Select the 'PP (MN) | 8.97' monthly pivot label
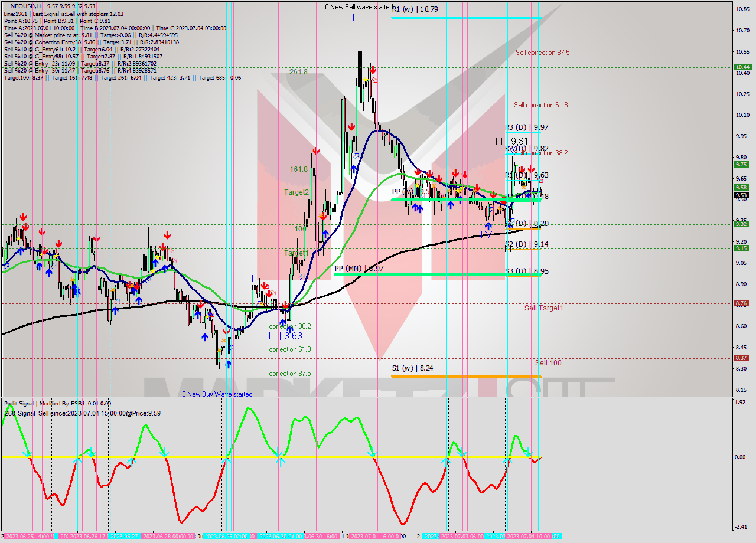Image resolution: width=756 pixels, height=543 pixels. tap(360, 269)
